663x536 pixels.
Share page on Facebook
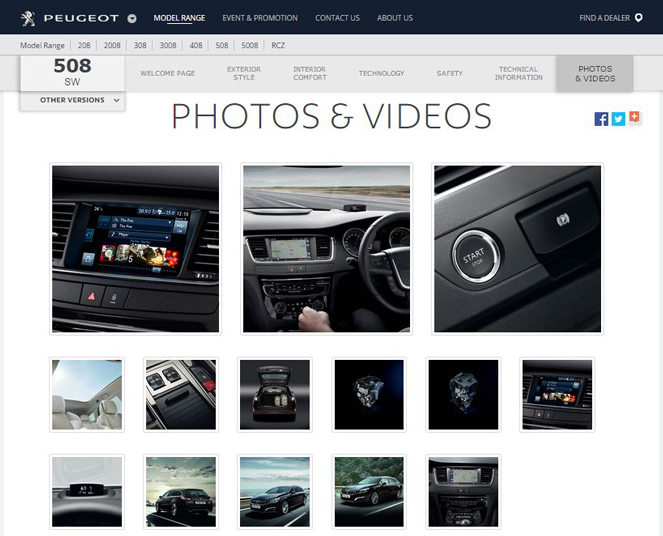(601, 119)
